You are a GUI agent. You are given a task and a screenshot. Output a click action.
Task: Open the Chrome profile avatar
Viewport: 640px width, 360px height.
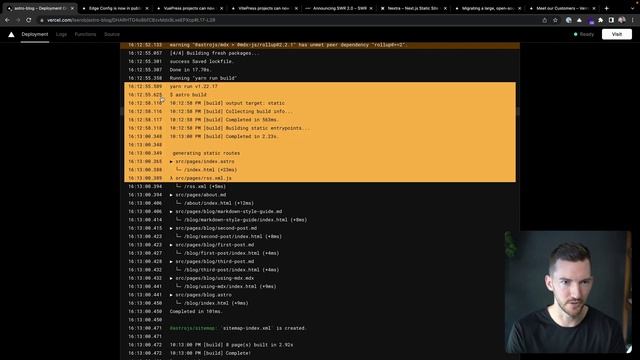pyautogui.click(x=622, y=20)
